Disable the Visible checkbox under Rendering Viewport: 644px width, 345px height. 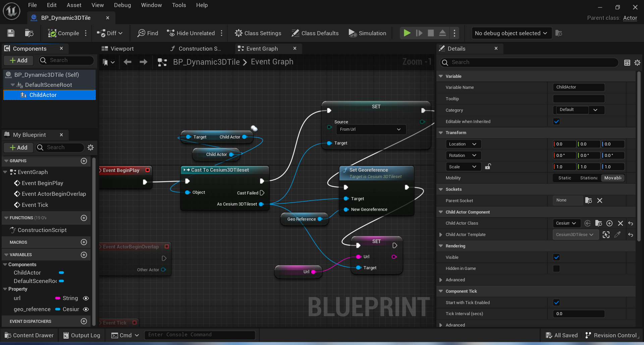tap(556, 257)
